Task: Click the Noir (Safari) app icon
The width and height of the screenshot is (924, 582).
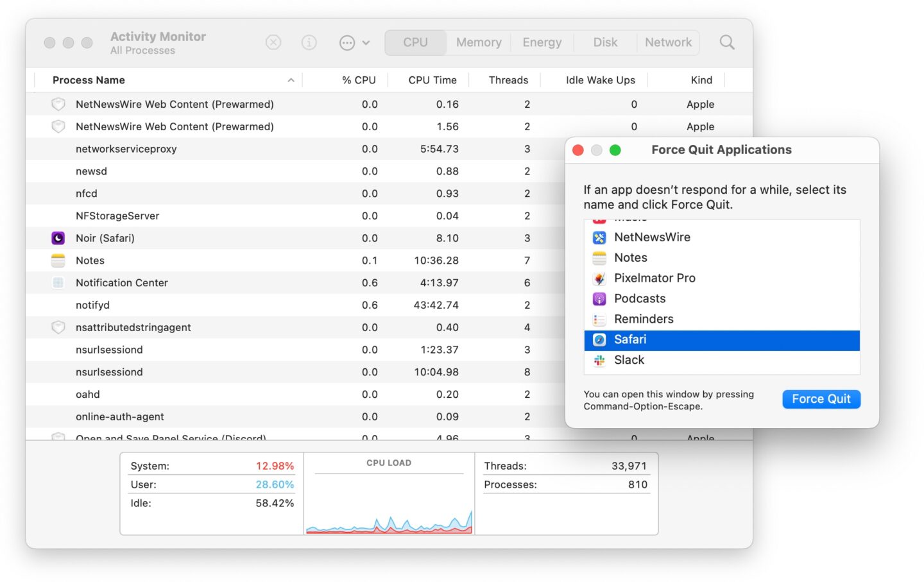Action: click(x=58, y=238)
